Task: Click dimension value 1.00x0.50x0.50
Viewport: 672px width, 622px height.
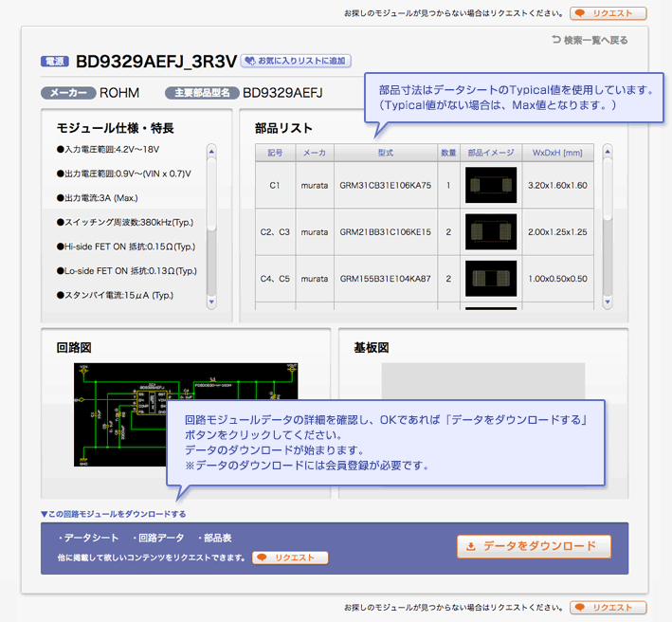Action: pos(557,279)
